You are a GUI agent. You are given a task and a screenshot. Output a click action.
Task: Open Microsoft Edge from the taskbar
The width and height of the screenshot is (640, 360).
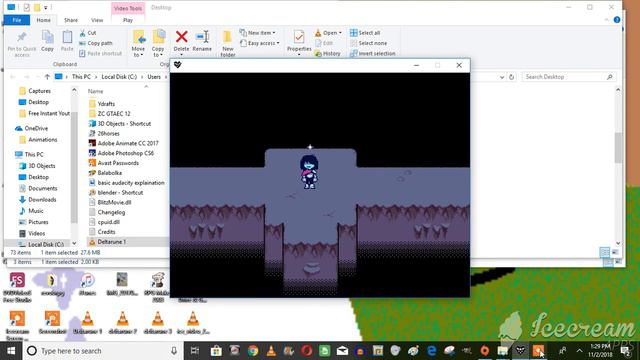pyautogui.click(x=431, y=351)
